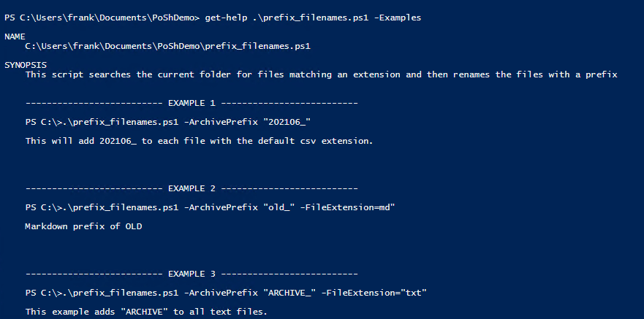The image size is (644, 319).
Task: Click the -FileExtension="txt" argument
Action: point(378,293)
